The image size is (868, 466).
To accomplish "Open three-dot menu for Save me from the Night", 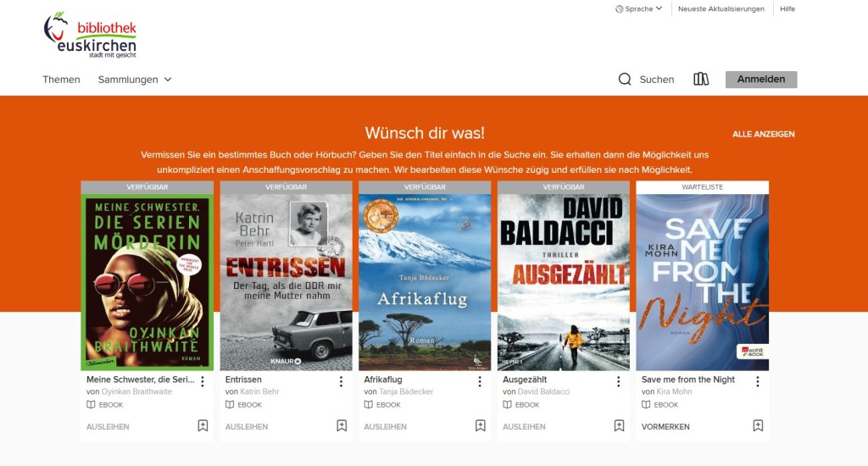I will (x=758, y=382).
